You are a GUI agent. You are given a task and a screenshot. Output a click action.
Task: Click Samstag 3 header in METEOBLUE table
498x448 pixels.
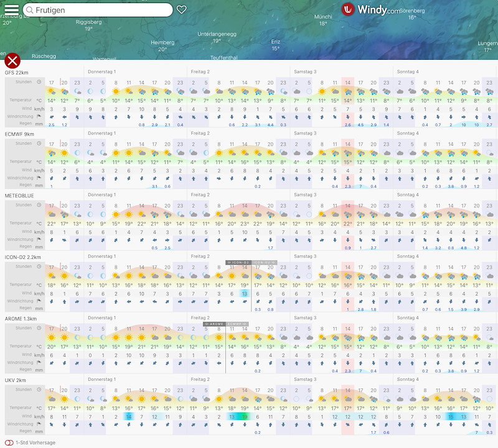(305, 195)
